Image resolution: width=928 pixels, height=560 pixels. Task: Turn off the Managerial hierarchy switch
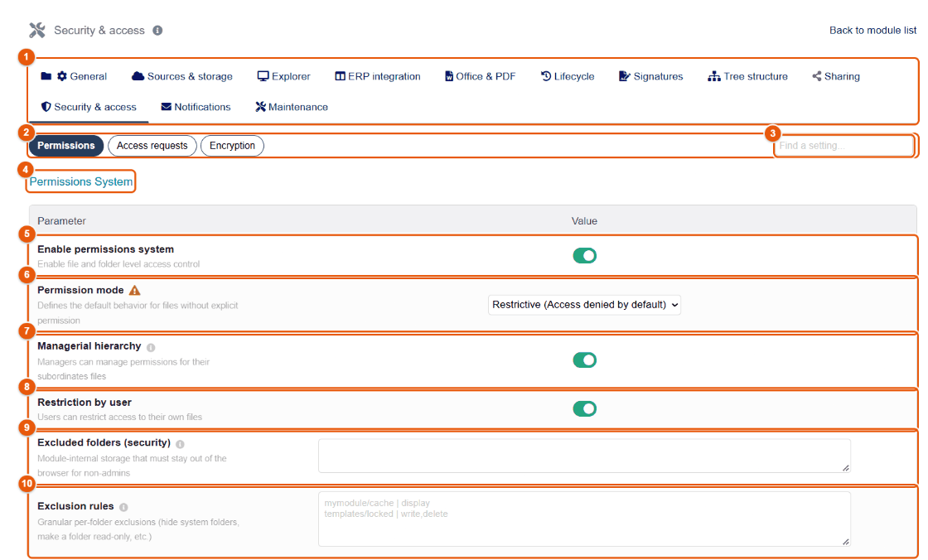585,360
